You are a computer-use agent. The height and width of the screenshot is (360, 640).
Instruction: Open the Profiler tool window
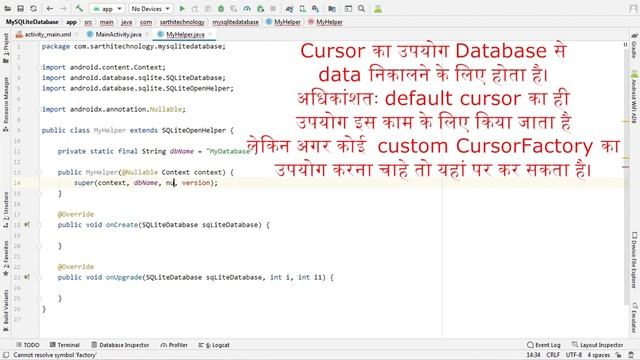click(x=174, y=345)
